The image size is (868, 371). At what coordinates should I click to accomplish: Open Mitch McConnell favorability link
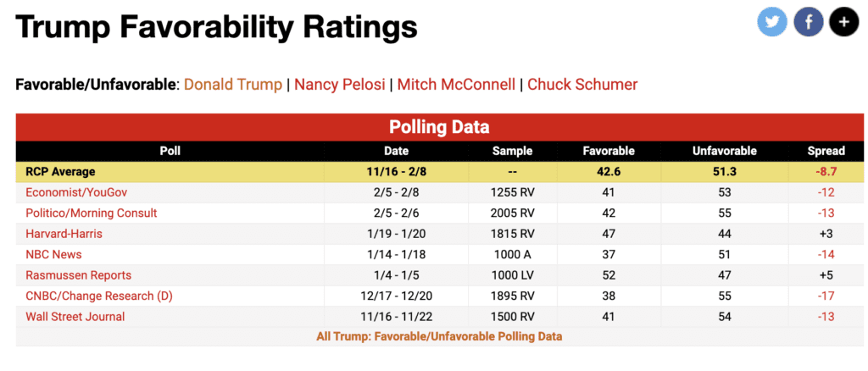point(456,85)
